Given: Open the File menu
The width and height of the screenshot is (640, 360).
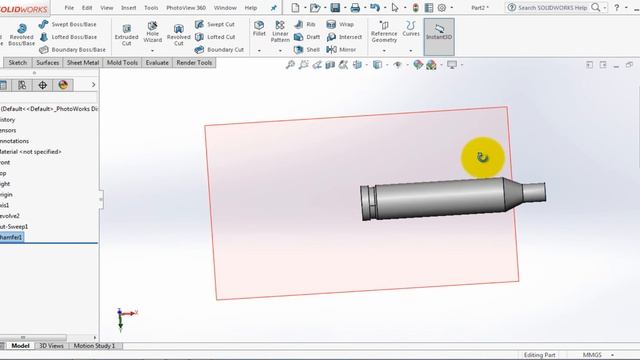Looking at the screenshot, I should click(x=69, y=8).
